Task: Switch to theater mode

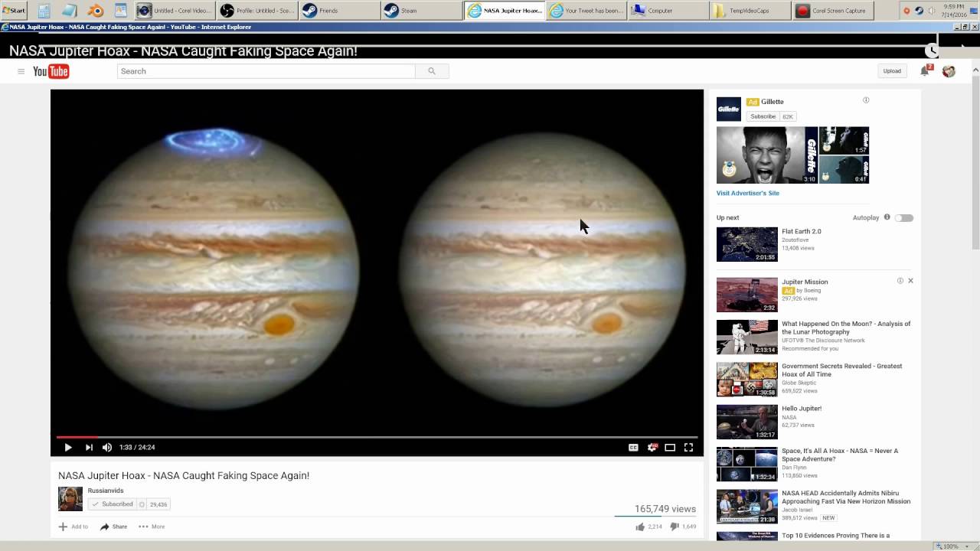Action: click(670, 448)
